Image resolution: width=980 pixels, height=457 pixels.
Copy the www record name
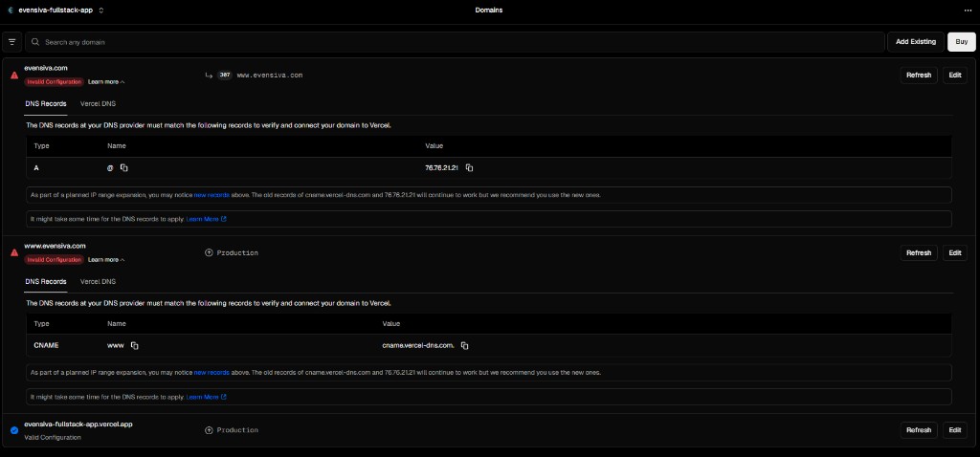[x=134, y=345]
